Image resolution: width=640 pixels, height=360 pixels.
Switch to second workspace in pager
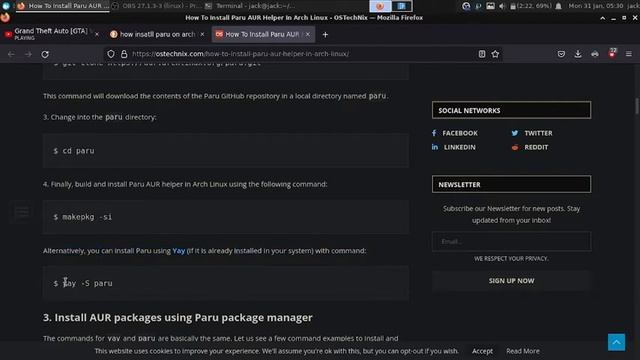pos(402,6)
